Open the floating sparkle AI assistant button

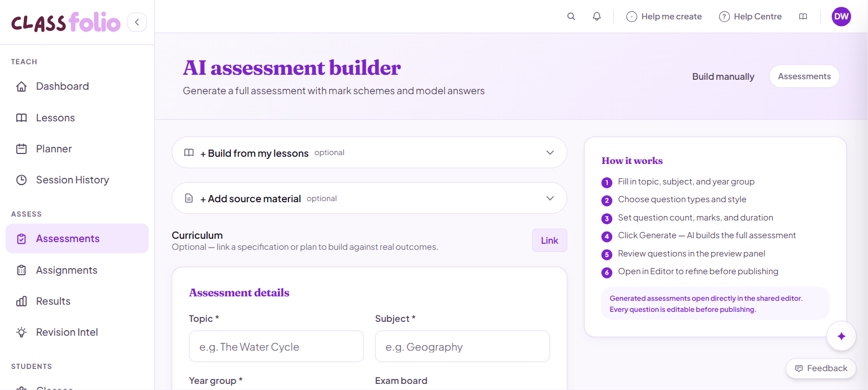click(841, 336)
